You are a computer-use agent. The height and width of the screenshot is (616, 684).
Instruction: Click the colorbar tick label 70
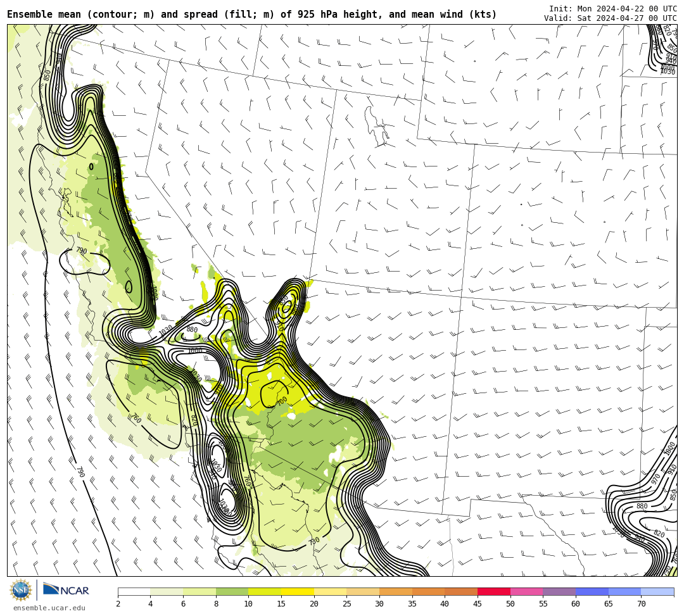641,604
